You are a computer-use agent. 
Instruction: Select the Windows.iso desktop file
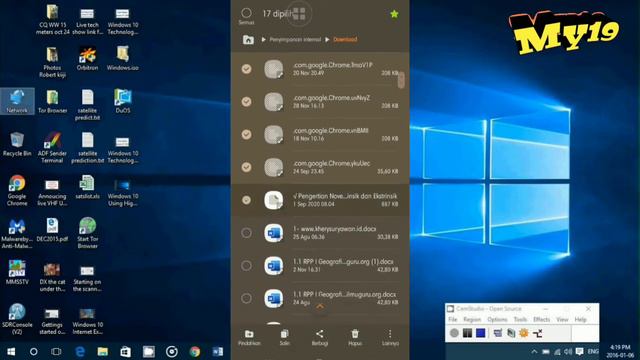point(123,59)
